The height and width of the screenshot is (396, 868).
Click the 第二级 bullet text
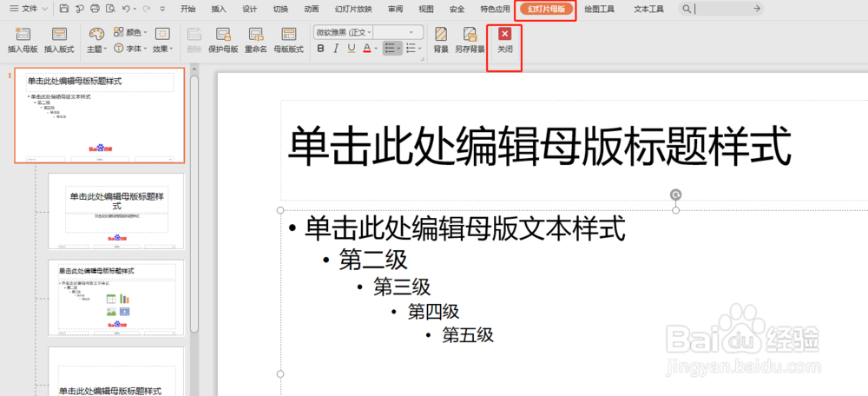pos(373,259)
